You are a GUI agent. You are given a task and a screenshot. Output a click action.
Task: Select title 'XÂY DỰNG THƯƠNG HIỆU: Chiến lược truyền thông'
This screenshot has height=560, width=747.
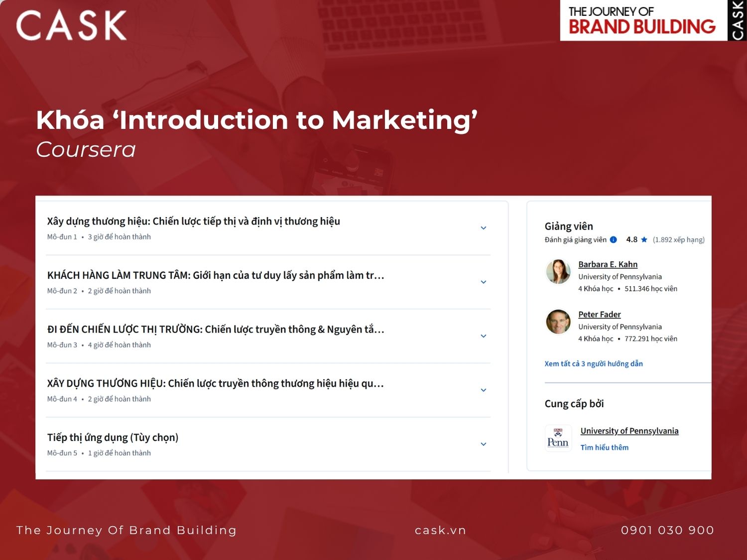(x=215, y=383)
